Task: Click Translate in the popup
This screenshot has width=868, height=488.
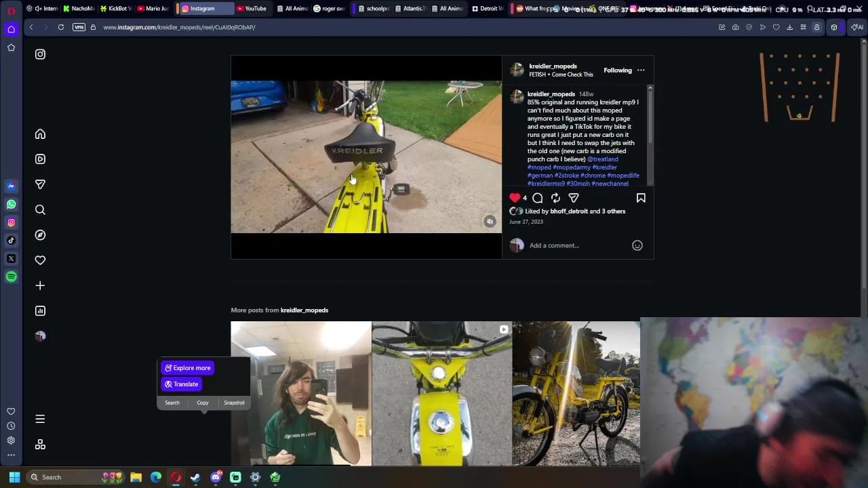Action: click(182, 384)
